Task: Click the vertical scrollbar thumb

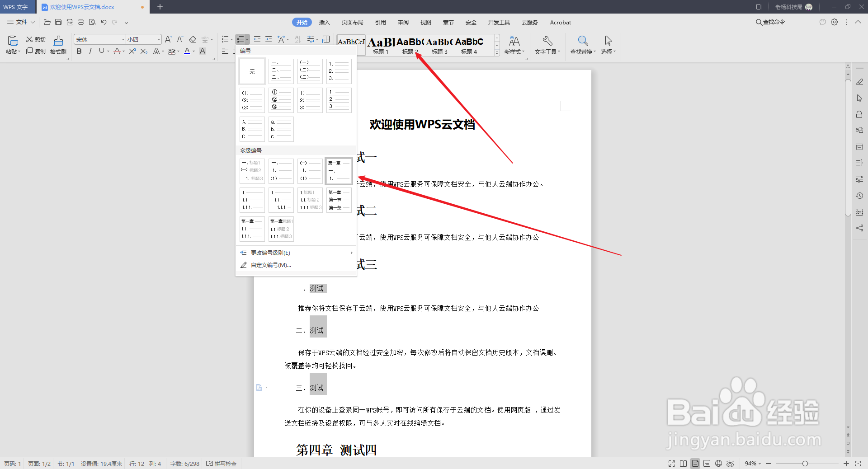Action: coord(848,148)
